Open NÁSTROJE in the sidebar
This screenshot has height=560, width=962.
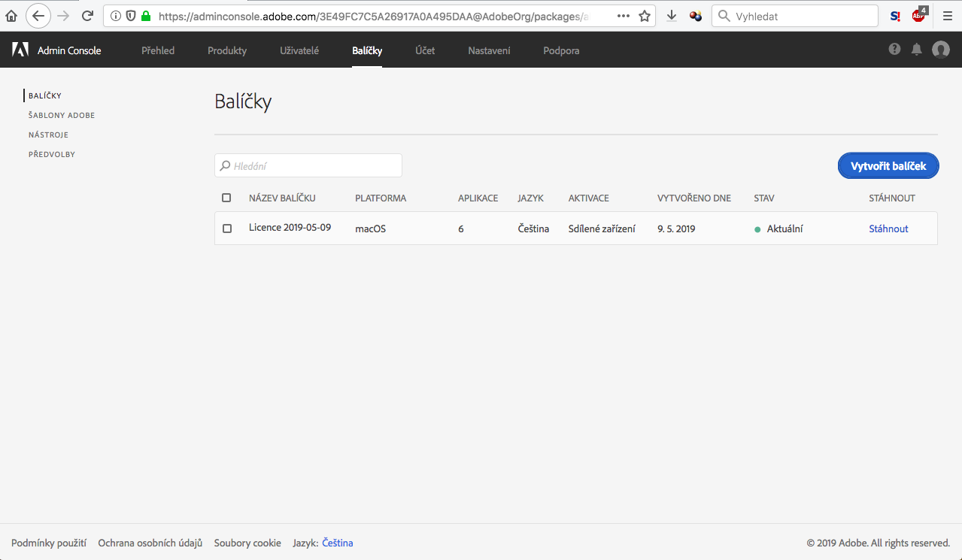coord(48,135)
